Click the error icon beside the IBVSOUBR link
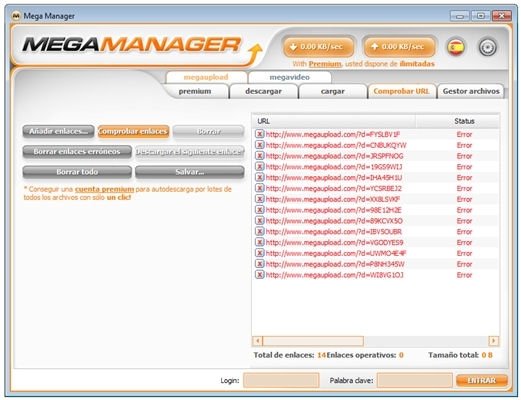Image resolution: width=521 pixels, height=400 pixels. 259,231
